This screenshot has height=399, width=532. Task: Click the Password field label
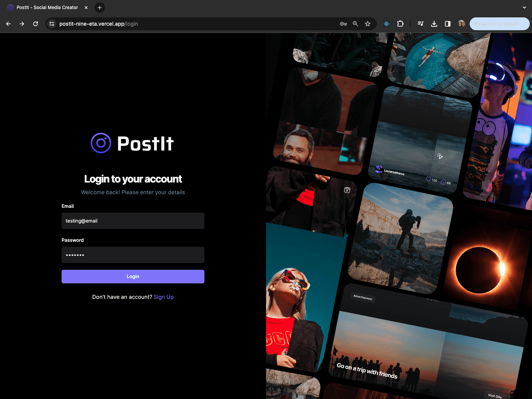73,240
